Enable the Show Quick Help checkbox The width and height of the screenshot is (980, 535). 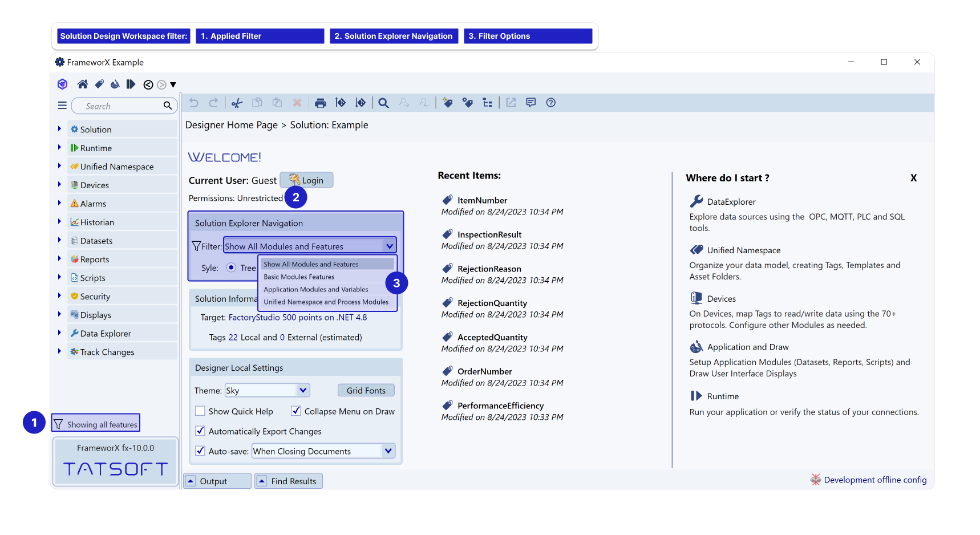(x=200, y=411)
